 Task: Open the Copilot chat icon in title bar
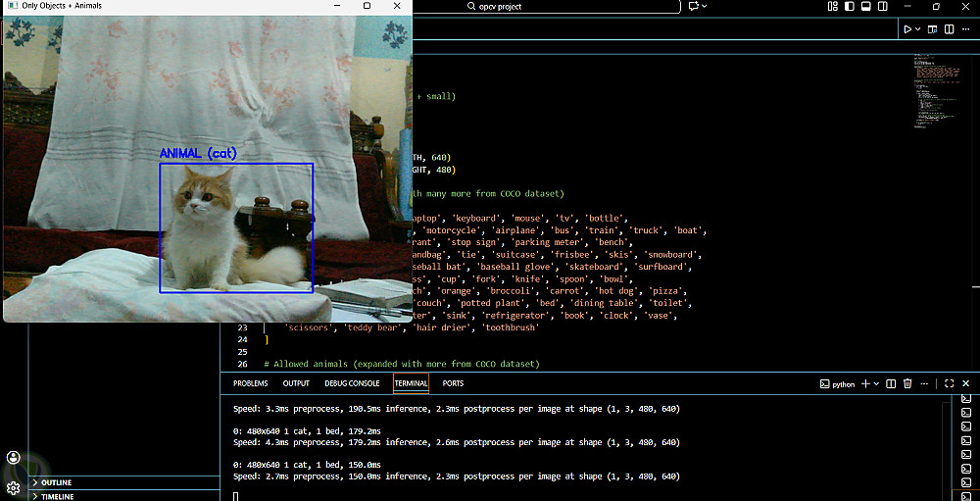(693, 6)
